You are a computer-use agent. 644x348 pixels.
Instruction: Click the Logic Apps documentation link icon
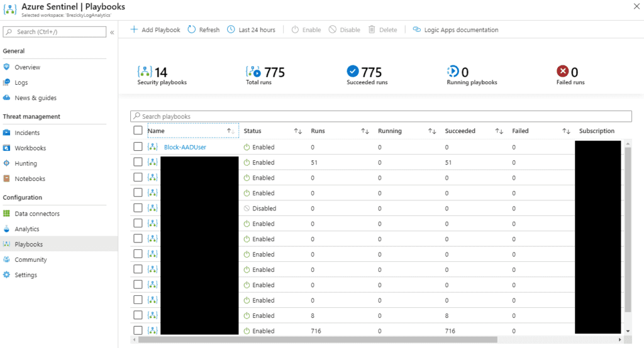tap(416, 30)
